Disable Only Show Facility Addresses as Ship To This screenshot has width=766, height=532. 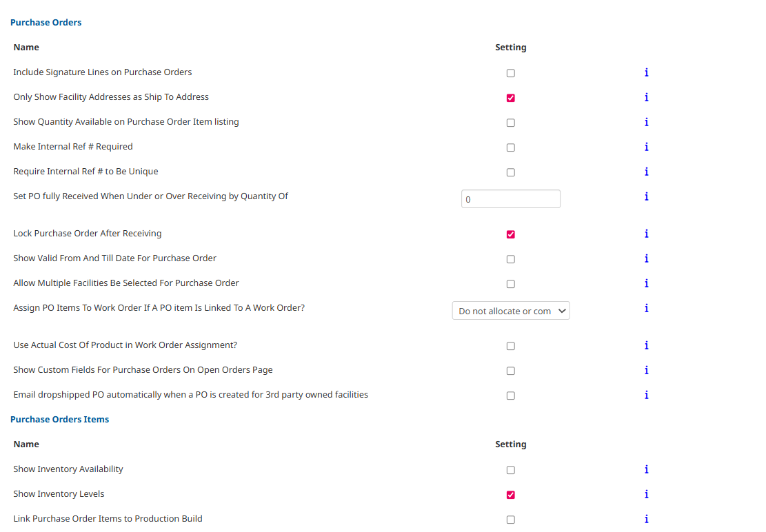pyautogui.click(x=510, y=97)
